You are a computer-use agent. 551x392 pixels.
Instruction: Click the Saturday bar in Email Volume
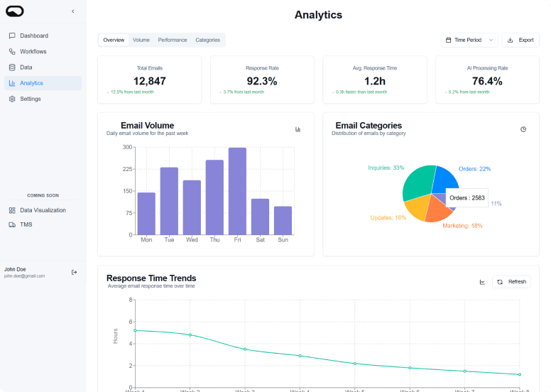[260, 217]
